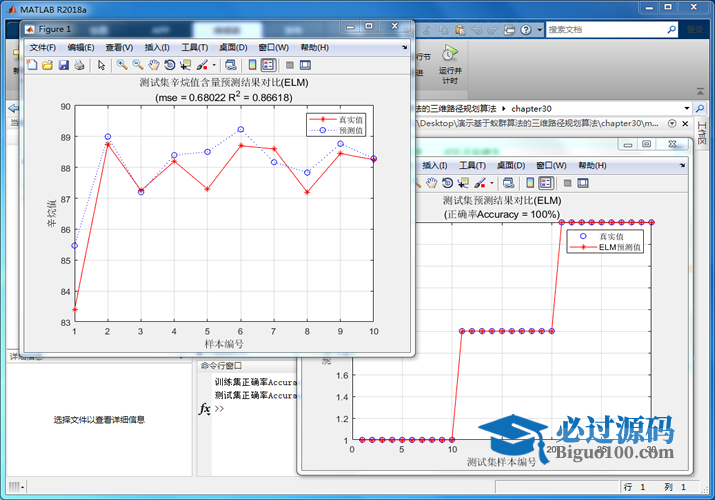The height and width of the screenshot is (500, 715).
Task: Select Pan hand tool in second figure
Action: 431,183
